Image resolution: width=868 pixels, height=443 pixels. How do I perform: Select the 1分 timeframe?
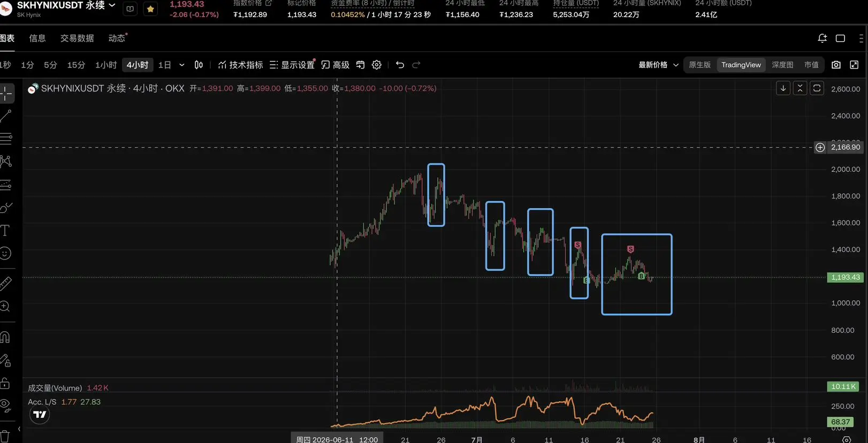click(27, 65)
